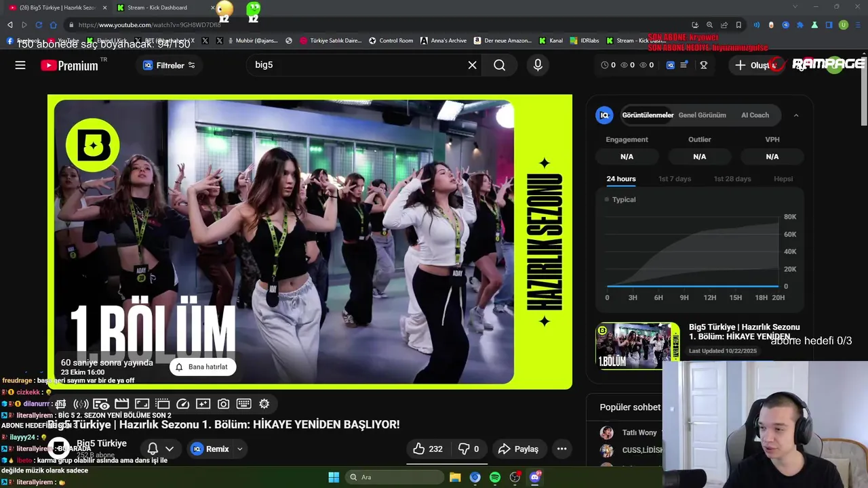Dislike the video with thumbs down
Viewport: 868px width, 488px height.
tap(469, 449)
